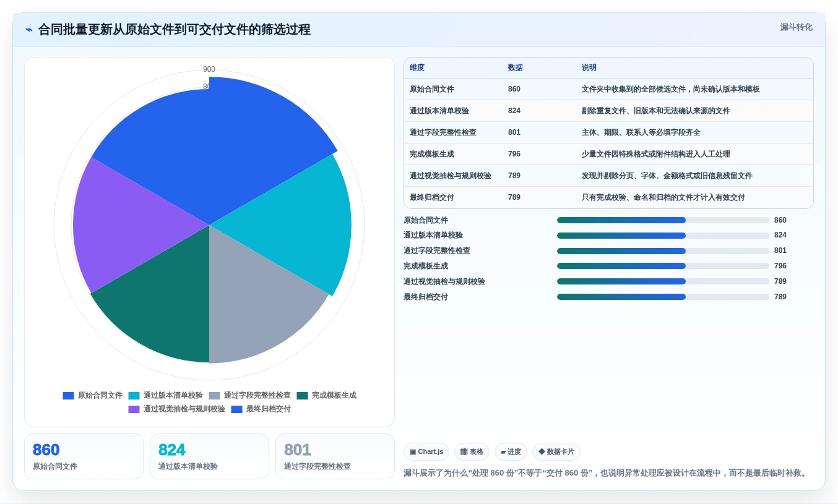Click the 824 value in the table
838x504 pixels.
point(514,111)
